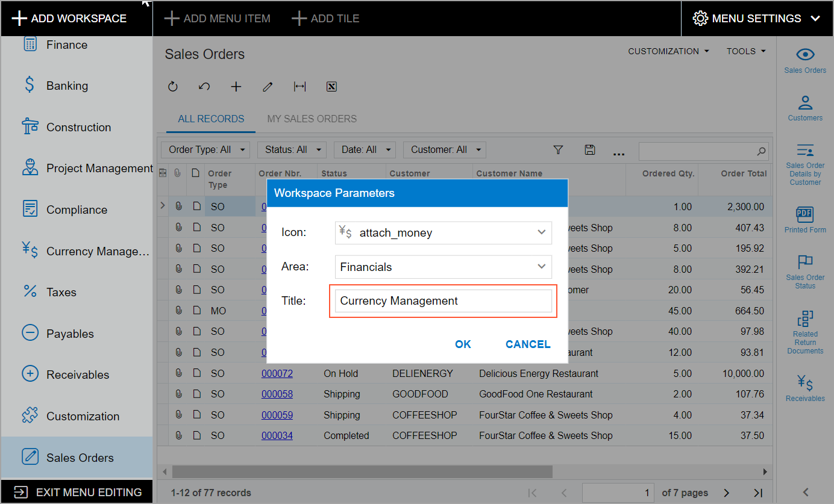Click the pencil edit icon in toolbar
The image size is (834, 504).
268,87
